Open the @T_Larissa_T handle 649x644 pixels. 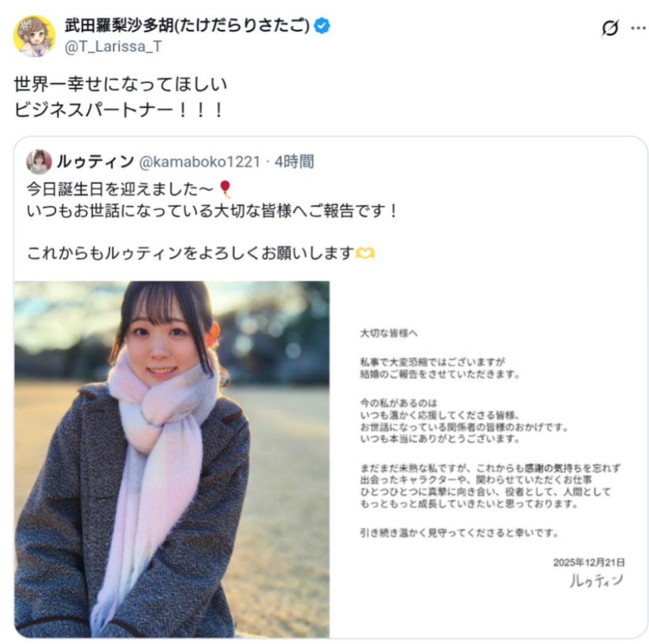pyautogui.click(x=113, y=46)
